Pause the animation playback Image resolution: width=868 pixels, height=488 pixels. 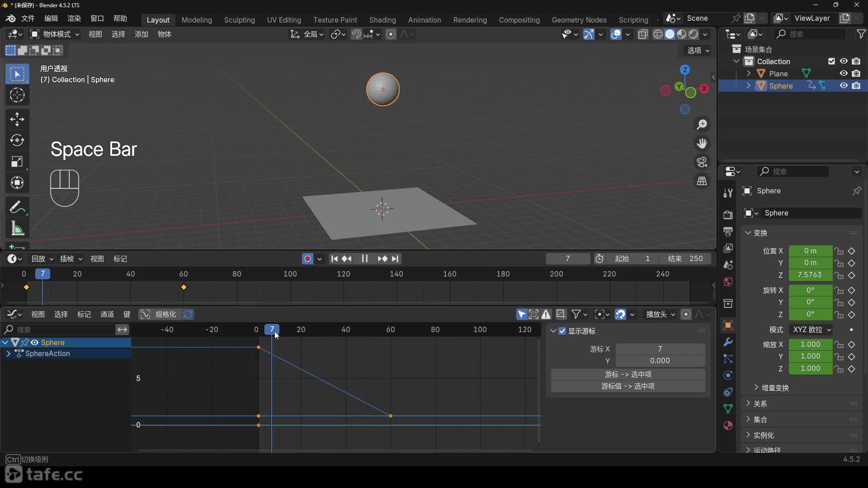(364, 258)
